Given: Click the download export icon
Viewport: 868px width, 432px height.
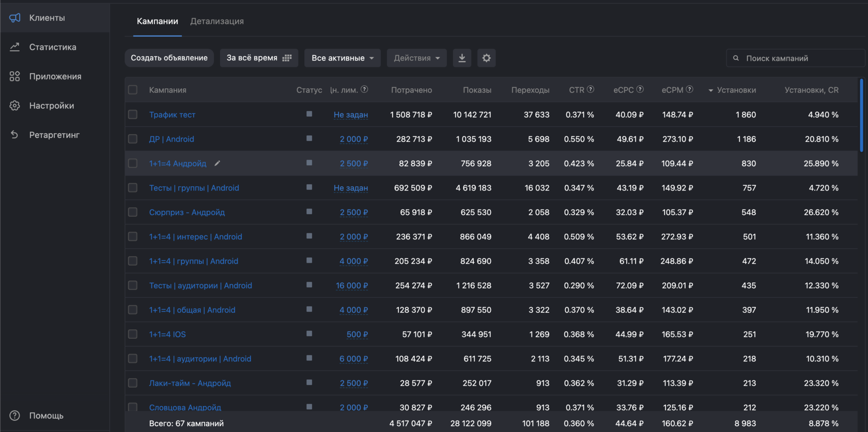Looking at the screenshot, I should 462,58.
